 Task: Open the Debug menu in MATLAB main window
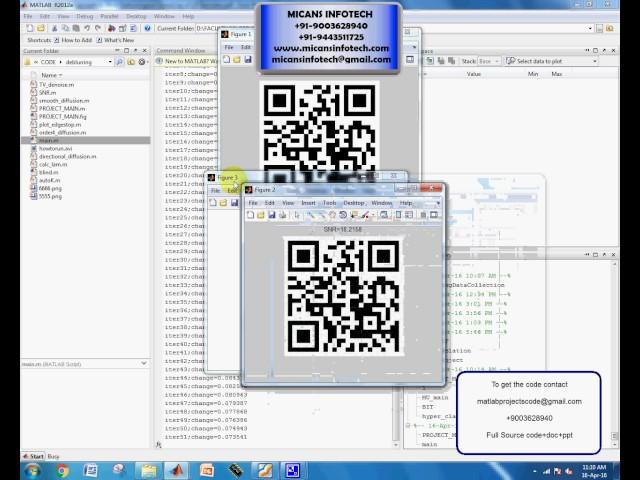84,16
